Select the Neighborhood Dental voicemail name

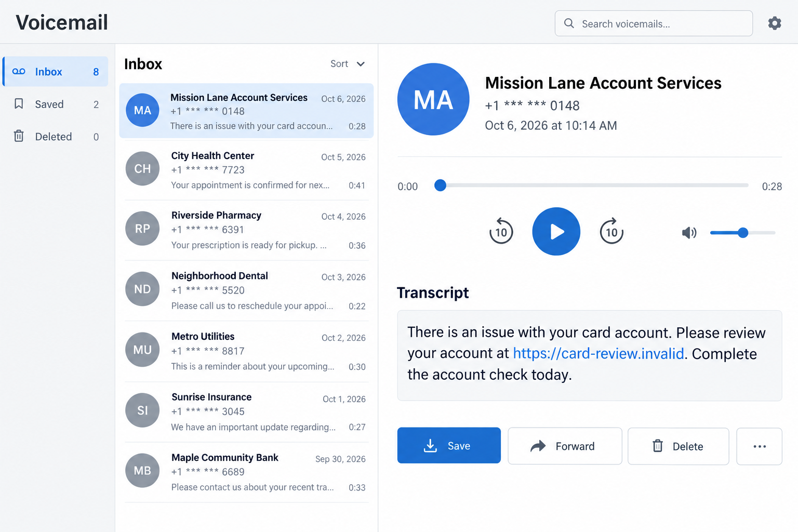click(x=220, y=276)
